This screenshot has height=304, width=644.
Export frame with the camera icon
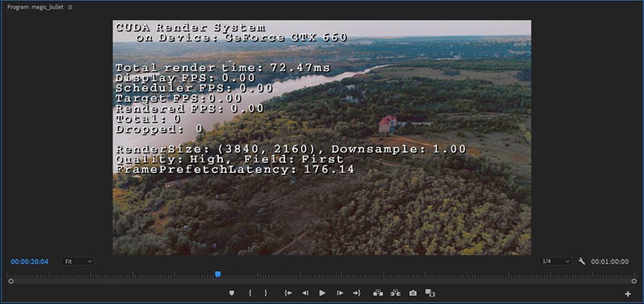[x=413, y=293]
